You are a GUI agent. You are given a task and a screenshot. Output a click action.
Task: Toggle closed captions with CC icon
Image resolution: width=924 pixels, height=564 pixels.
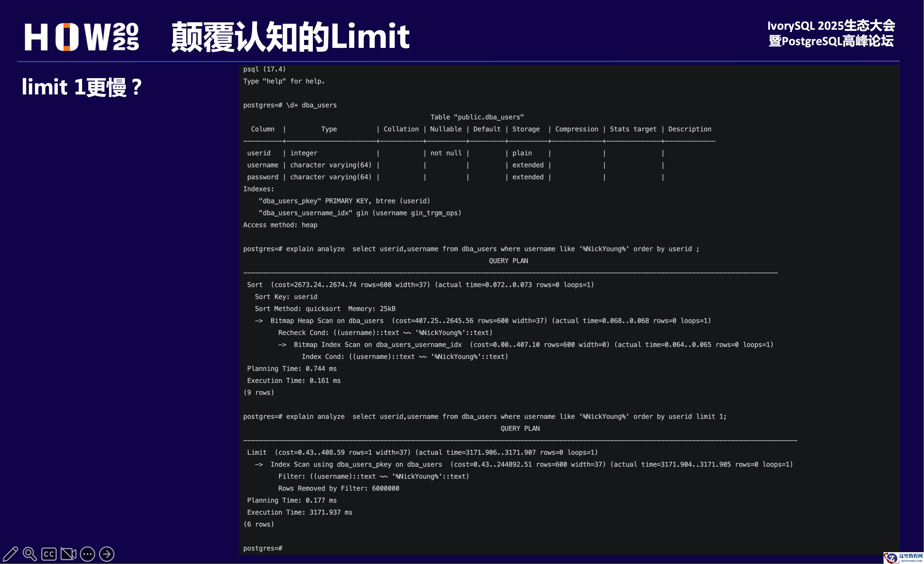49,554
